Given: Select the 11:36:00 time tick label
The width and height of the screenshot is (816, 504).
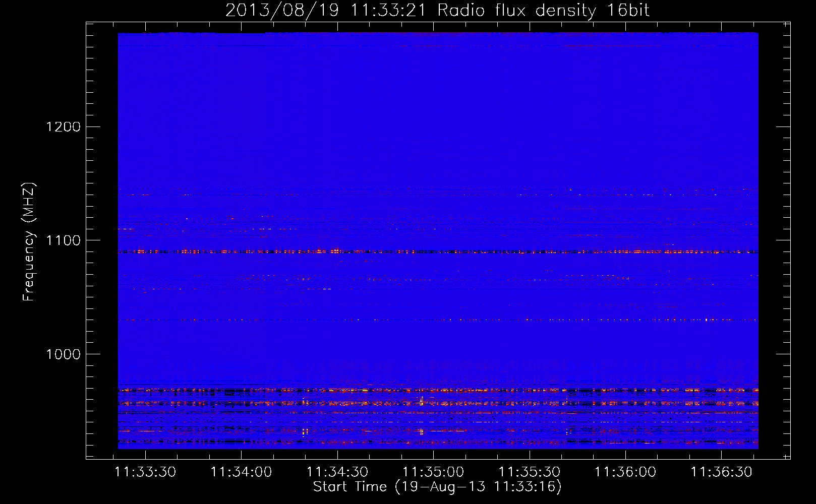Looking at the screenshot, I should point(625,472).
